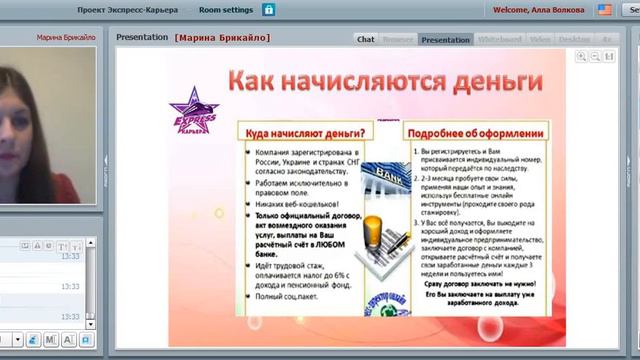
Task: Open the greyed Desktop tab
Action: tap(574, 40)
